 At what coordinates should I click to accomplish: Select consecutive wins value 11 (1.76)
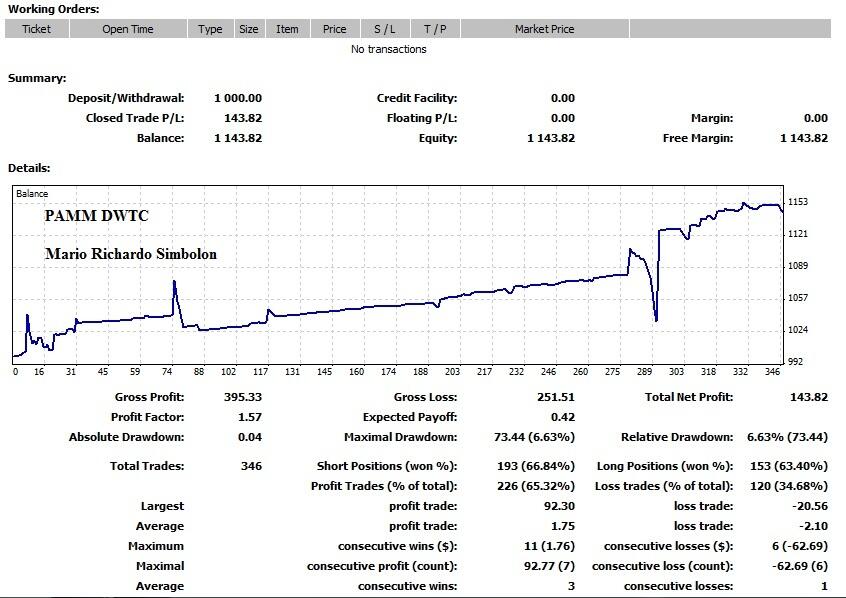tap(549, 546)
